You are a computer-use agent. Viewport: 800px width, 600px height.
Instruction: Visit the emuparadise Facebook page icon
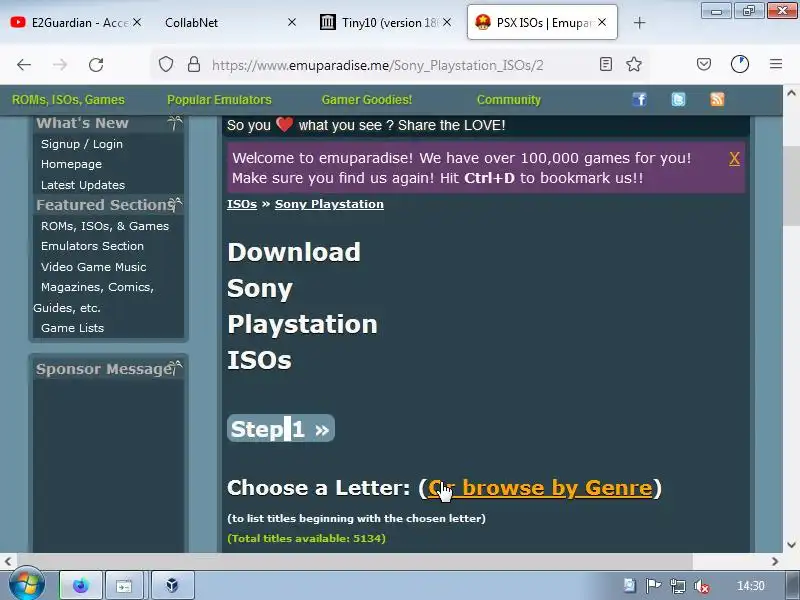click(640, 99)
